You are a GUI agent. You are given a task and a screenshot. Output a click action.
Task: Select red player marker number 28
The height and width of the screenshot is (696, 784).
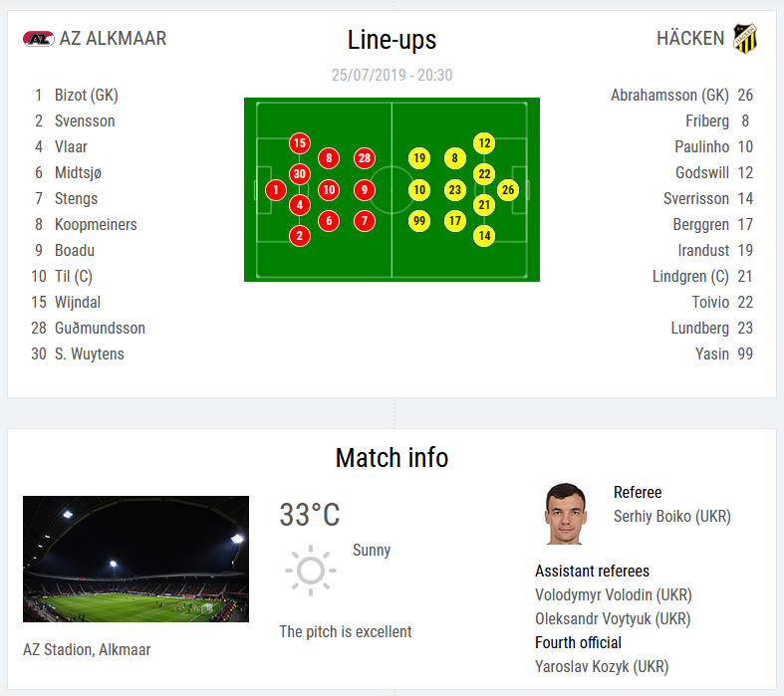click(365, 158)
